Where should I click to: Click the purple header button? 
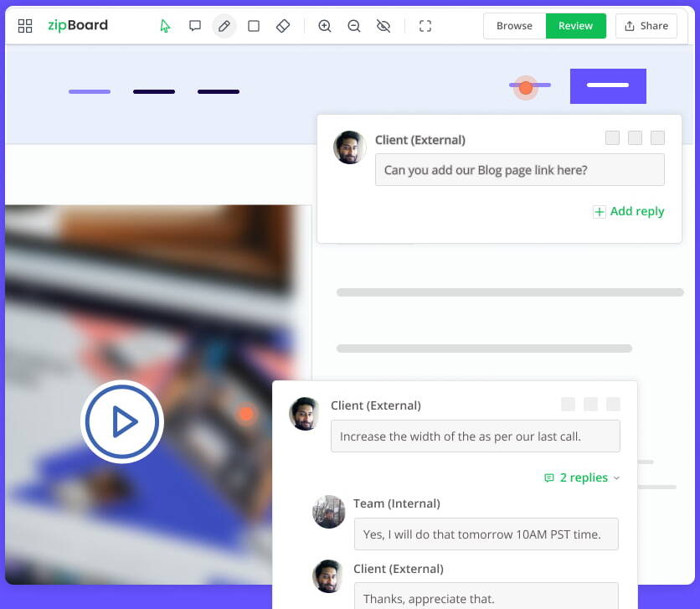608,86
